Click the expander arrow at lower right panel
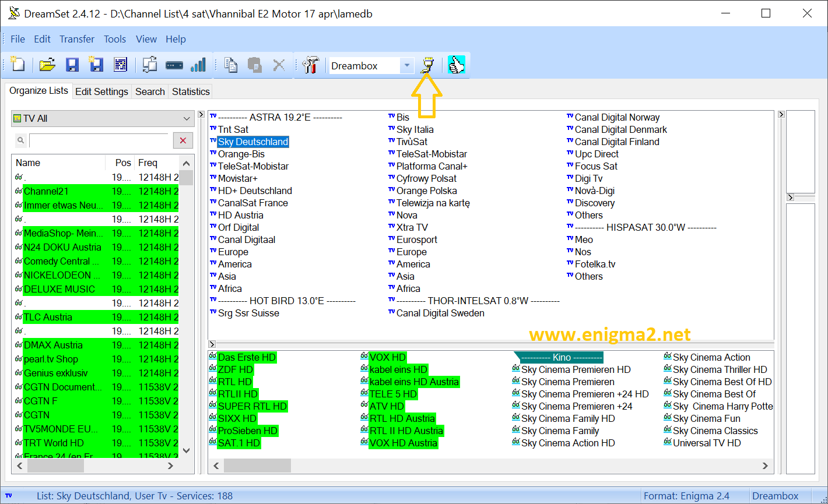Viewport: 828px width, 504px height. point(790,198)
